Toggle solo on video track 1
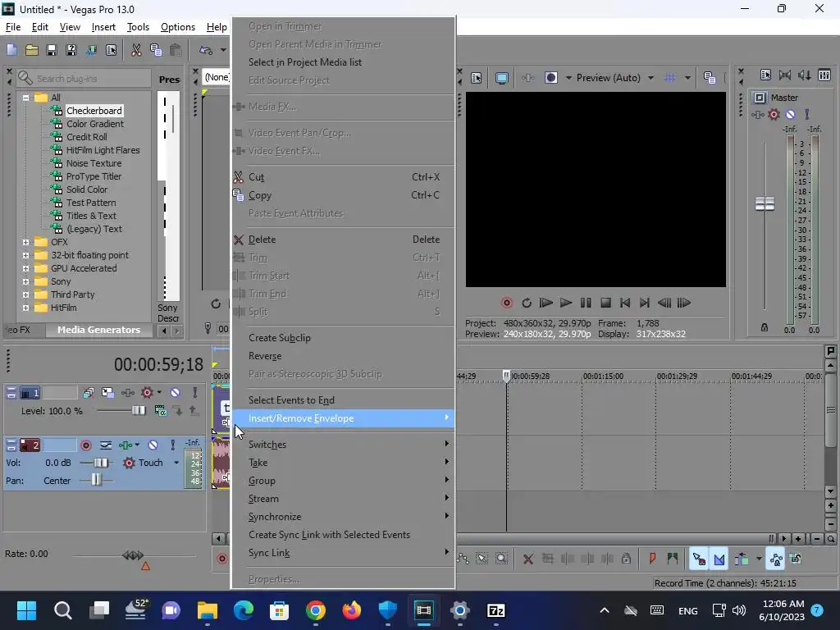Screen dimensions: 840x630 195,393
